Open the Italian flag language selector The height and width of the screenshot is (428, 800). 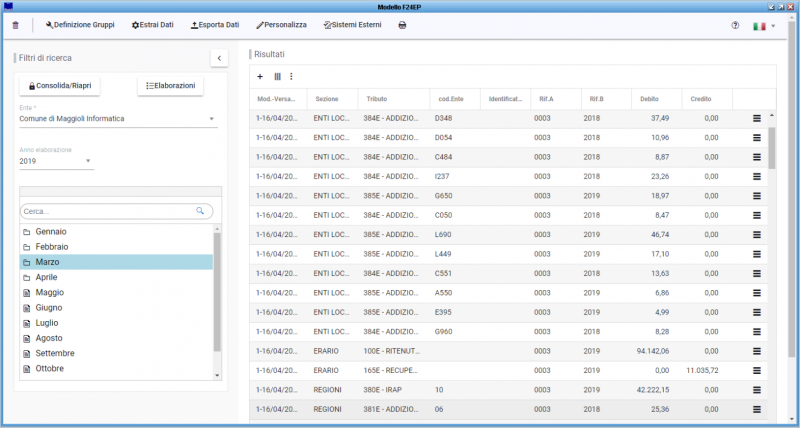(763, 24)
